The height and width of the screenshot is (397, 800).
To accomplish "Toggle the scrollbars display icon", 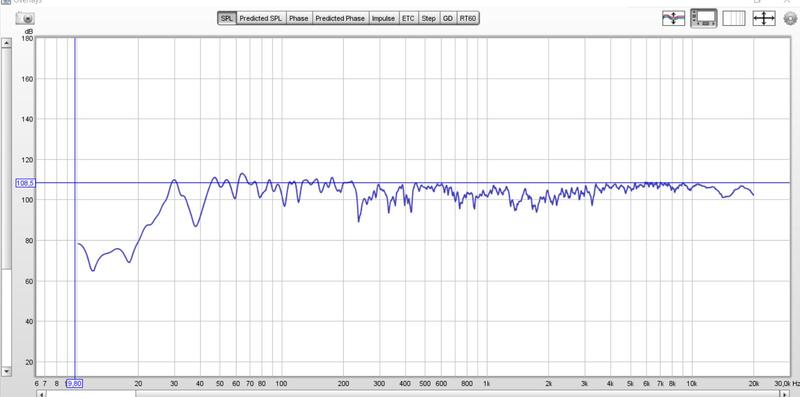I will (704, 18).
